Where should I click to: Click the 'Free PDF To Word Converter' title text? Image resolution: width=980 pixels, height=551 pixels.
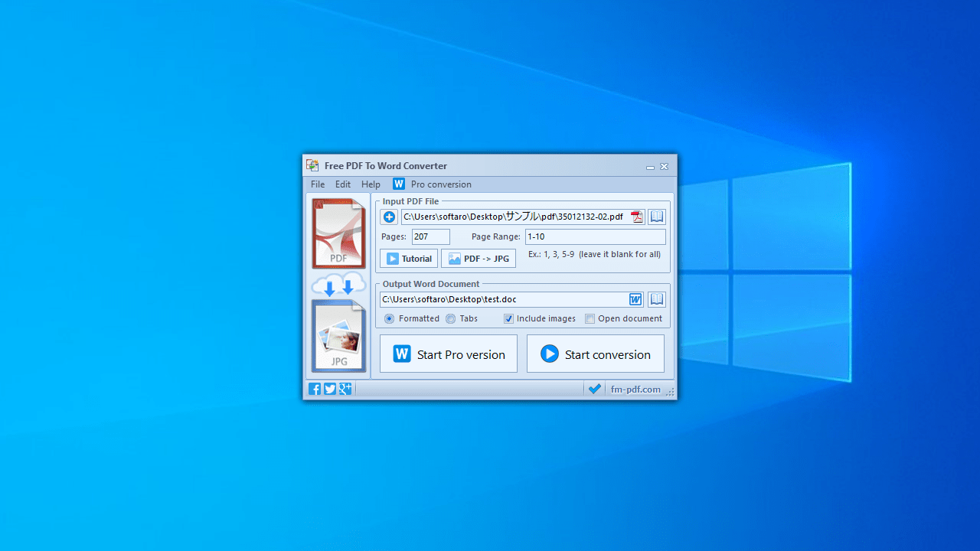(386, 166)
